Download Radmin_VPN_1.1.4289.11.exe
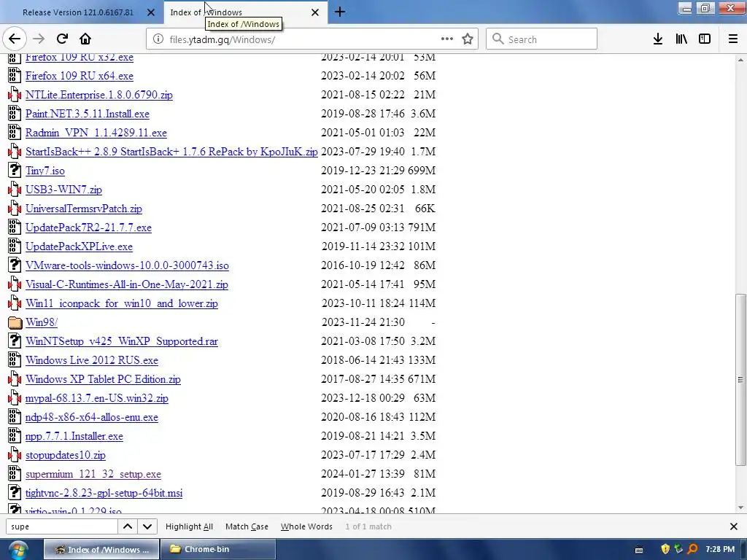The image size is (747, 560). tap(96, 133)
